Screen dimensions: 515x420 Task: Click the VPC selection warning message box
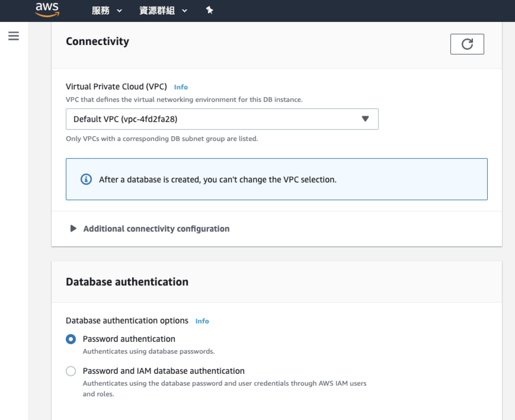coord(276,179)
